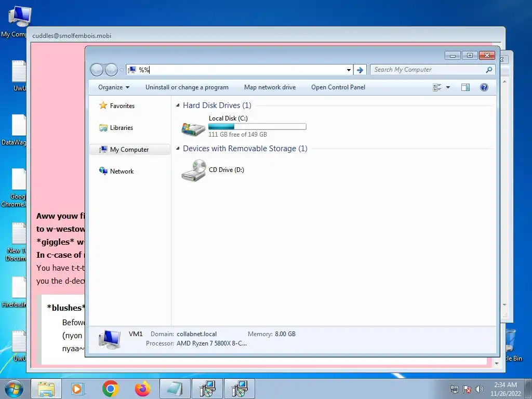The height and width of the screenshot is (399, 532).
Task: Click the collabnet.local domain text
Action: point(196,334)
